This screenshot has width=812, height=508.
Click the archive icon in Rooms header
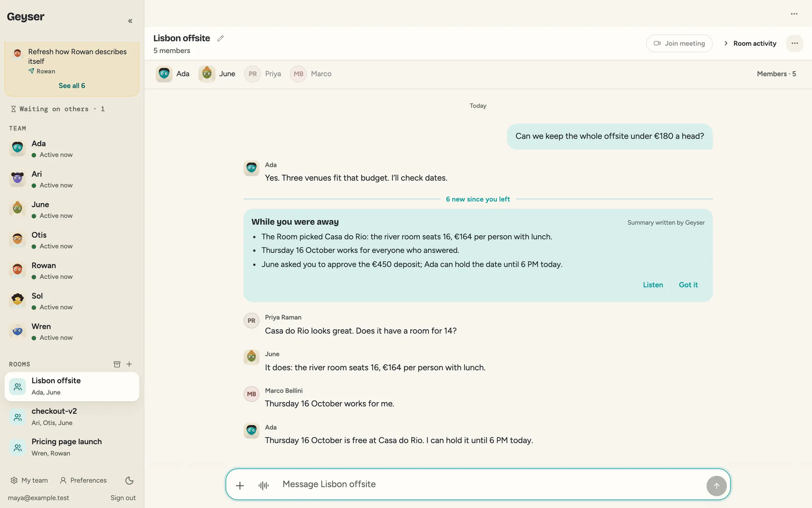pyautogui.click(x=117, y=364)
